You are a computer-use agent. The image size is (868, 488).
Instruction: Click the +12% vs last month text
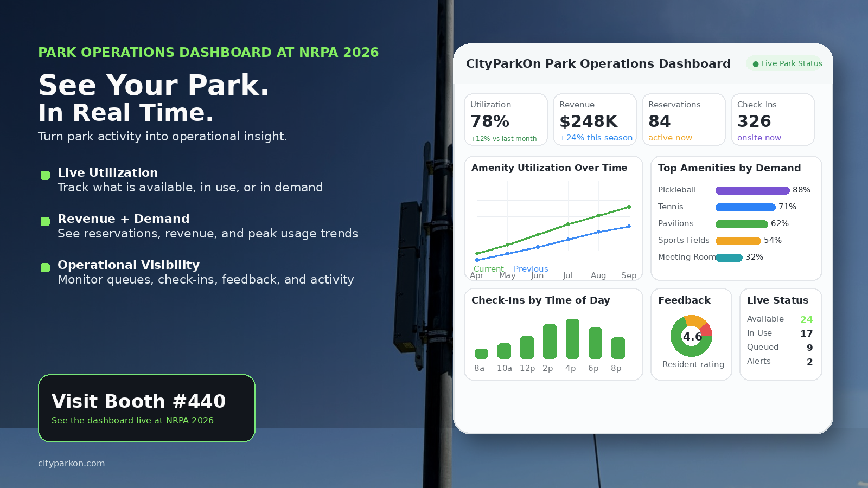pos(503,139)
